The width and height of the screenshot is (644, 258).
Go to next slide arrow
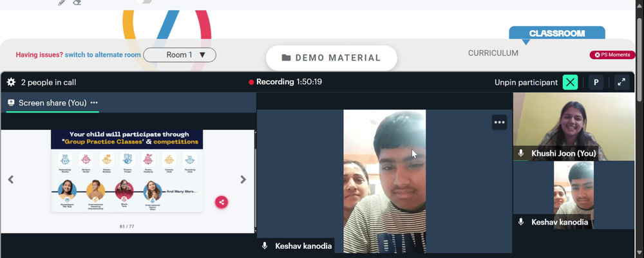pos(243,180)
